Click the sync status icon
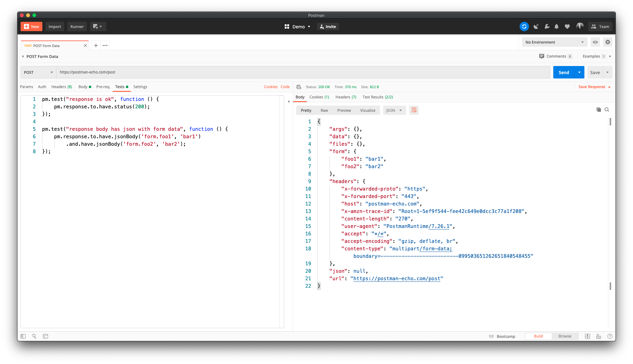The width and height of the screenshot is (633, 364). 524,26
